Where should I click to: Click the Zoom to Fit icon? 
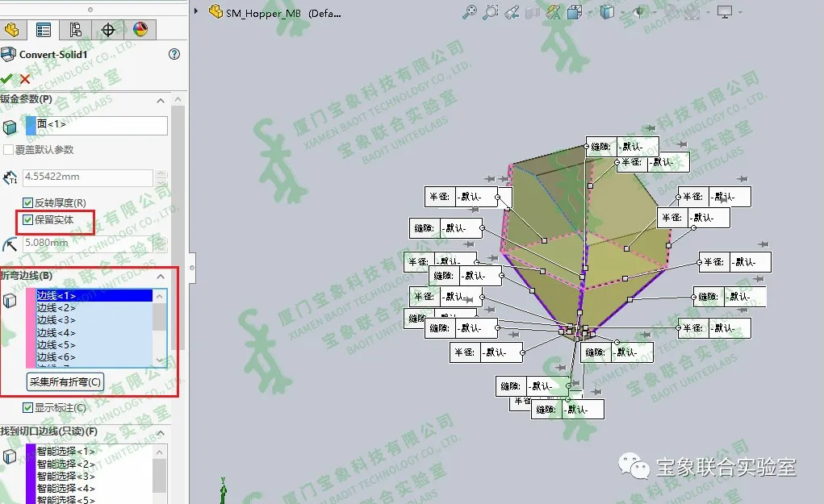pos(469,11)
